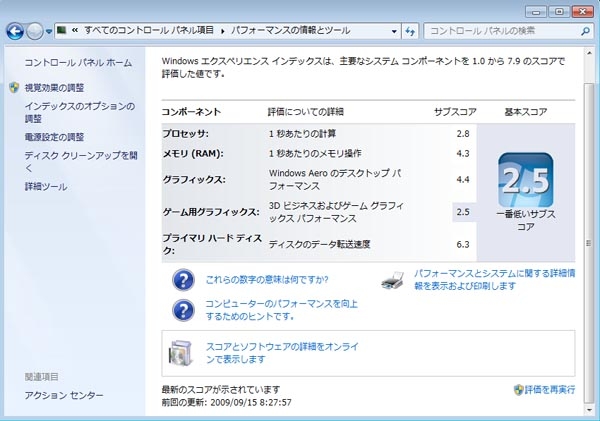Open the recent pages dropdown beside Forward button
Viewport: 600px width, 421px height.
(x=50, y=32)
